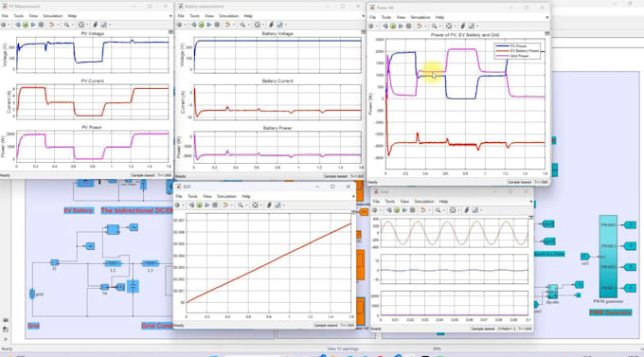The image size is (644, 357).
Task: Open Simulation menu in SOC scope
Action: pos(226,196)
